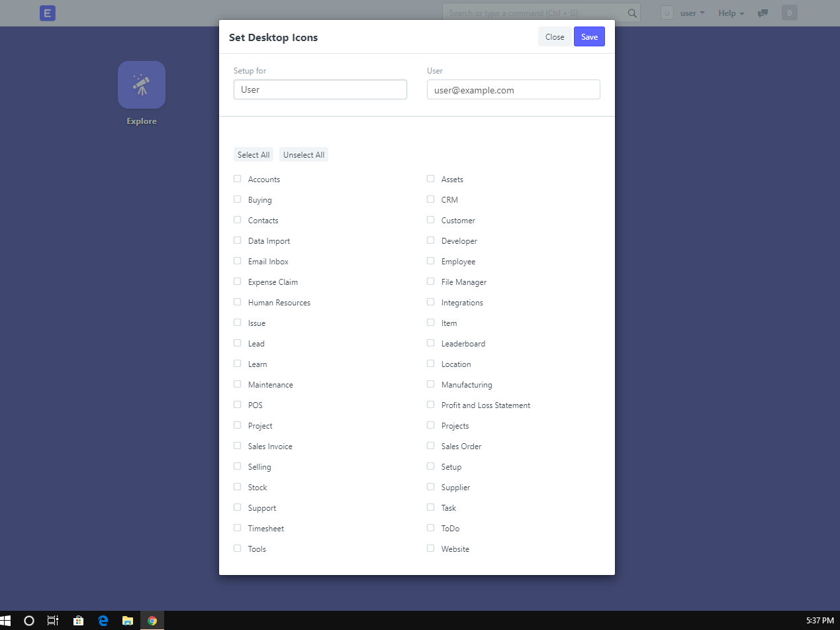Check the Assets checkbox
This screenshot has width=840, height=630.
431,179
